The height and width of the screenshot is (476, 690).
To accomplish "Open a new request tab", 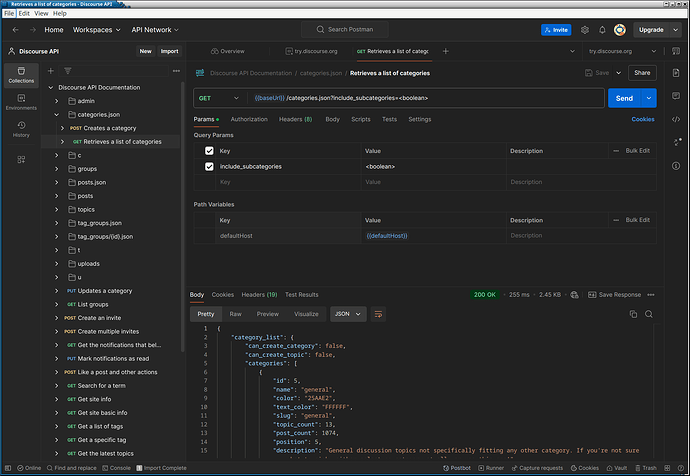I will [445, 51].
